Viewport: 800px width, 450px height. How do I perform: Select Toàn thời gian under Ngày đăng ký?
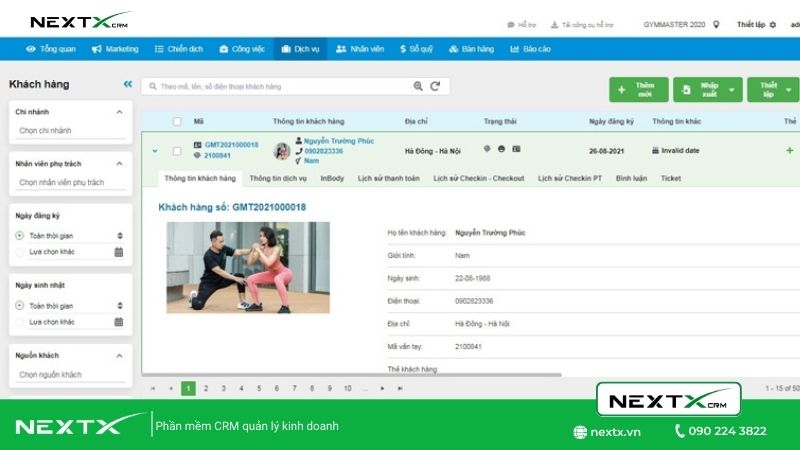coord(19,236)
